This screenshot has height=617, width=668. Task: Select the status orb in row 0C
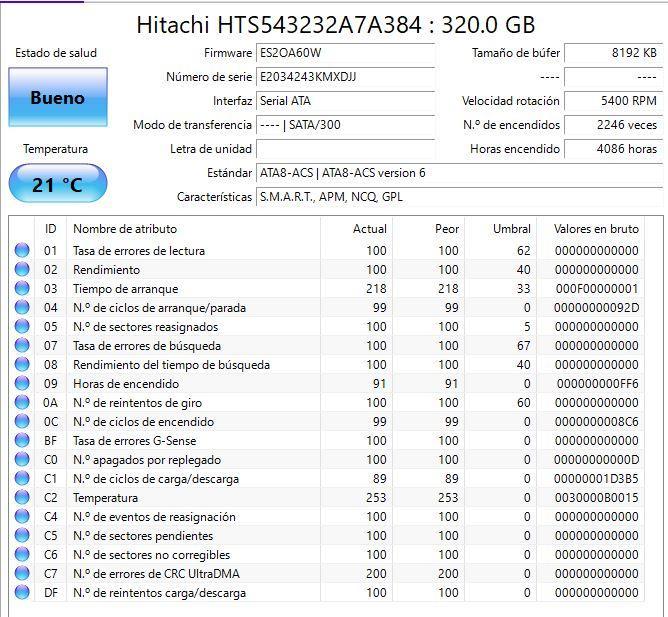coord(22,421)
